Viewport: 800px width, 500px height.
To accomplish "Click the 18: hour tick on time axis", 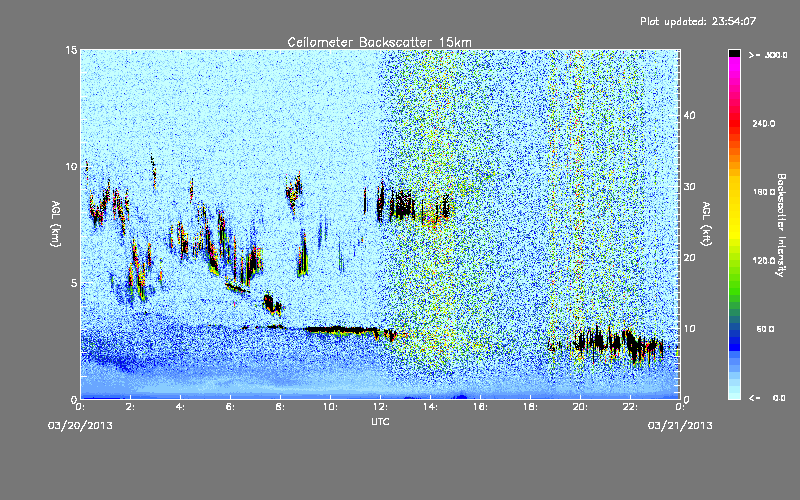I will pos(531,407).
